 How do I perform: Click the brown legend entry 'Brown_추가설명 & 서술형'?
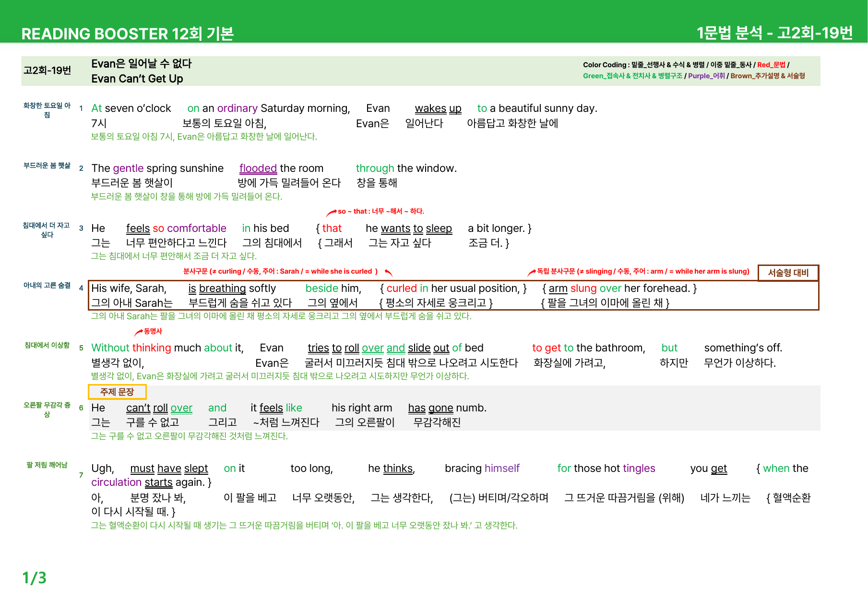pos(768,76)
